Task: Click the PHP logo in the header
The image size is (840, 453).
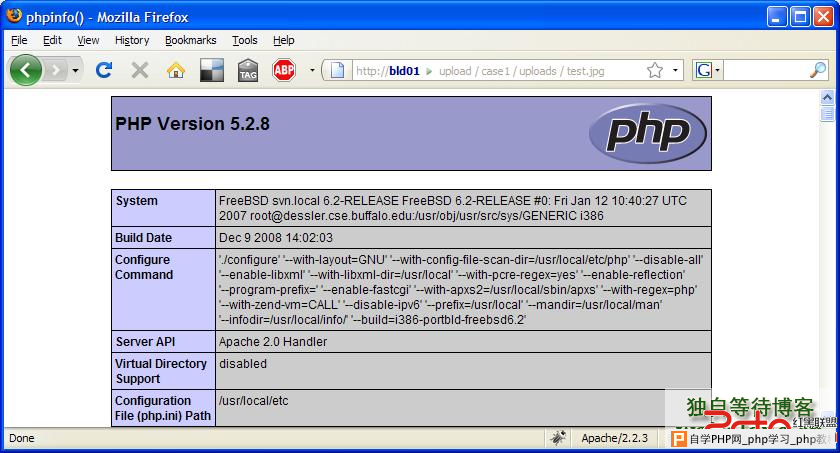Action: pos(647,133)
